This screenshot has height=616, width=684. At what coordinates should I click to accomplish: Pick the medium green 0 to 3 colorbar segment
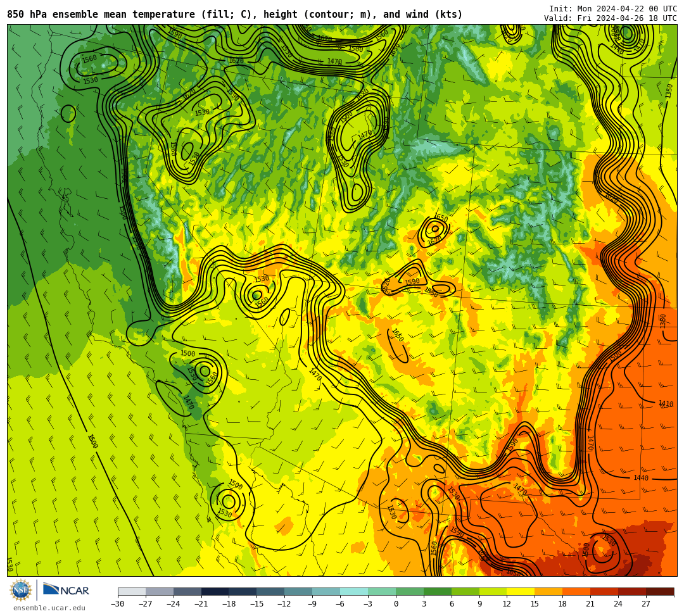[x=410, y=591]
